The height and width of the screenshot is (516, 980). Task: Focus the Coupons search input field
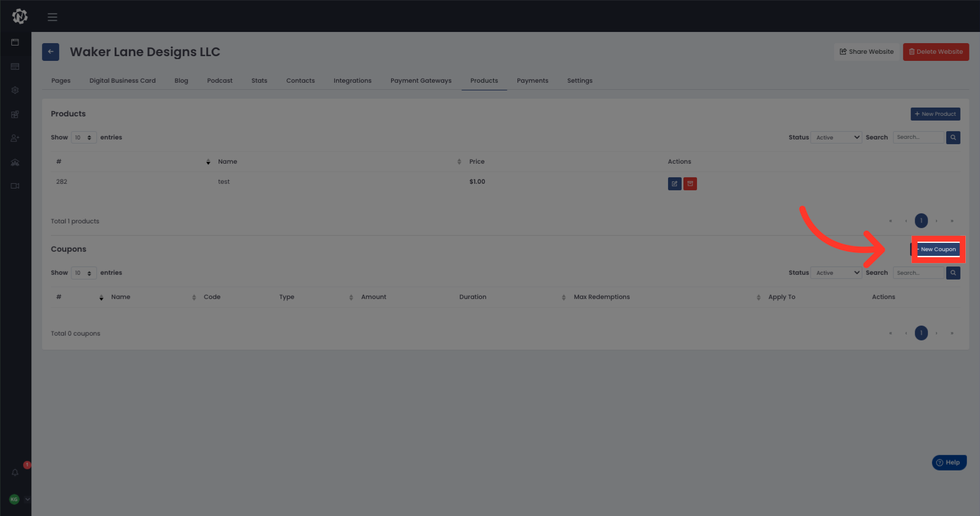(919, 273)
